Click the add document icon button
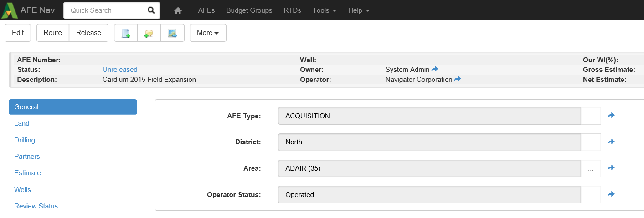 [126, 33]
